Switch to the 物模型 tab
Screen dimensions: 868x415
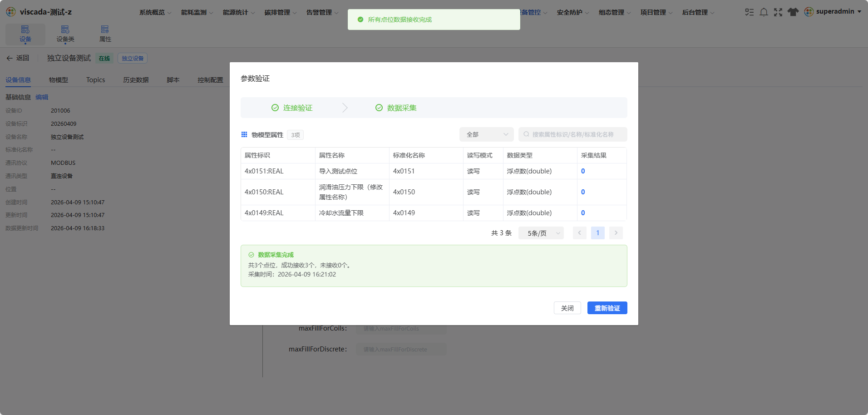59,80
